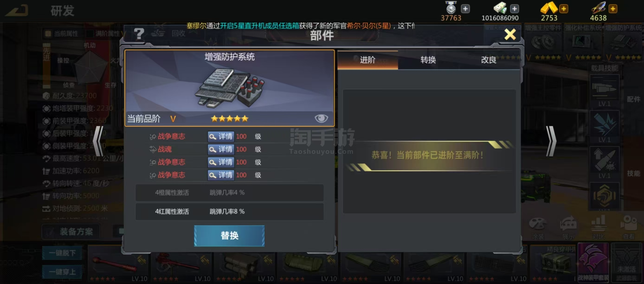Switch to the 转换 tab
This screenshot has height=284, width=644.
(428, 60)
